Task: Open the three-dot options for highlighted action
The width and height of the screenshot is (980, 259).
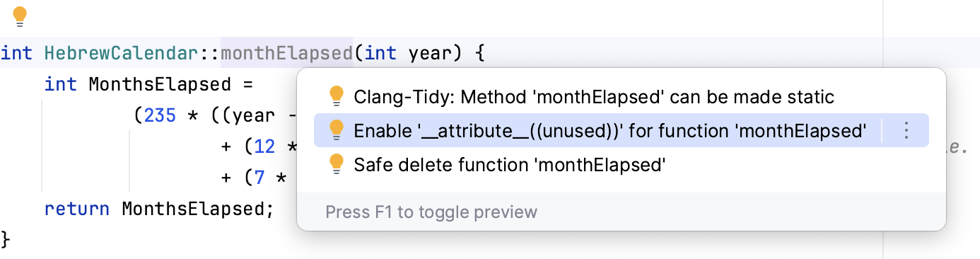Action: (906, 130)
